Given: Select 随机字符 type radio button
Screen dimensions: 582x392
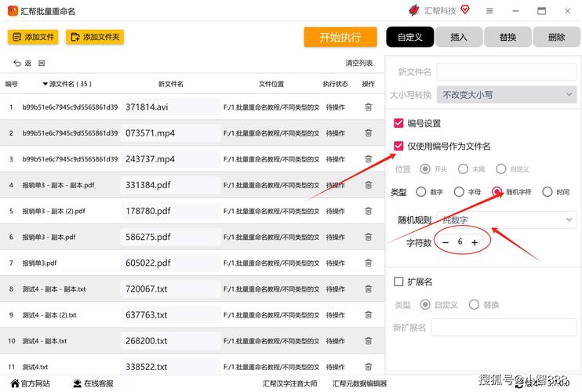Looking at the screenshot, I should coord(497,192).
